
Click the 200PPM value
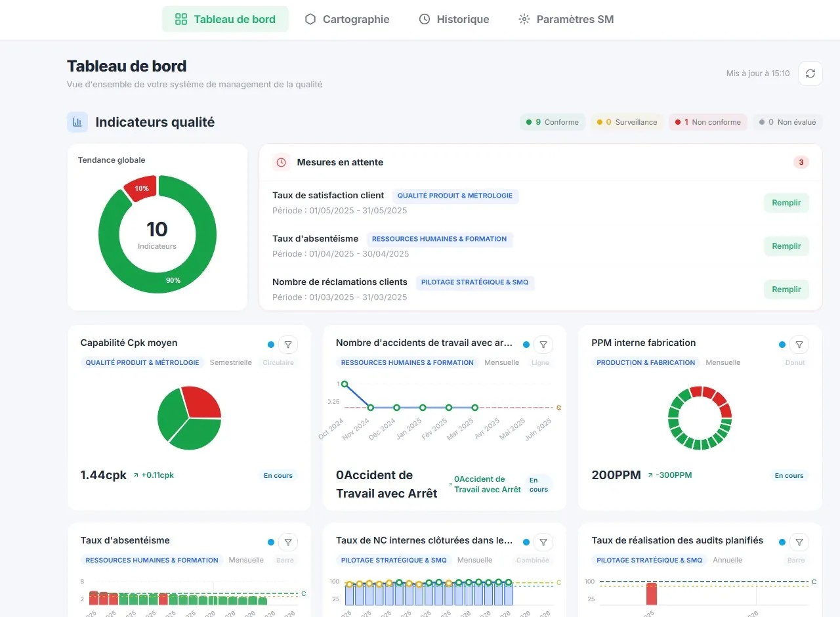tap(616, 475)
